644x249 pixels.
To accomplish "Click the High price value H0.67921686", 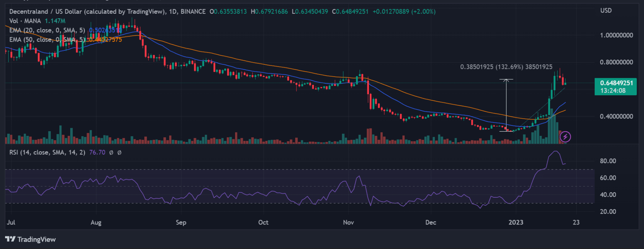I will pos(269,11).
